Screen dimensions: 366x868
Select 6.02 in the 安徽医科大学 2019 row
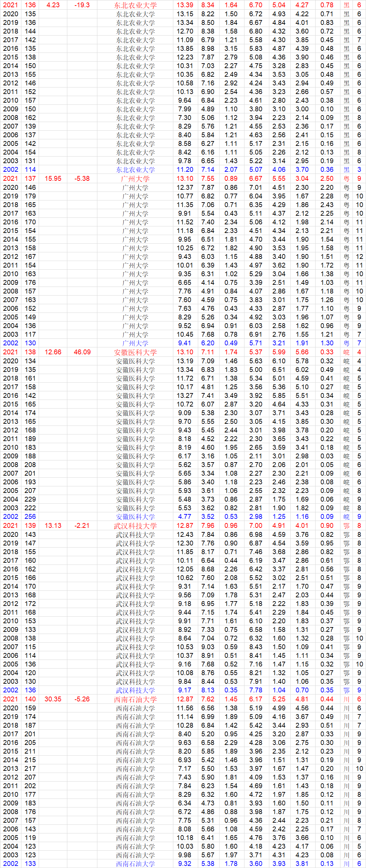click(302, 370)
